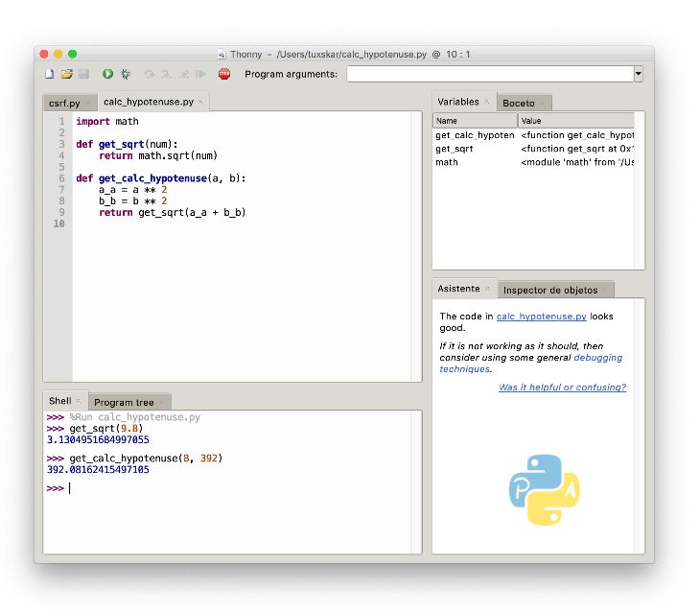This screenshot has height=611, width=700.
Task: Open a file using the folder icon
Action: (x=67, y=74)
